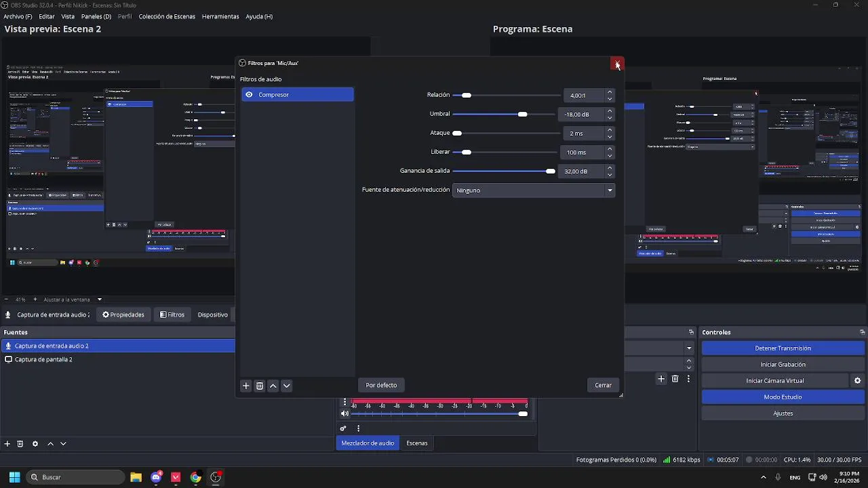Click the OBS Studio taskbar icon
The height and width of the screenshot is (488, 868).
point(216,477)
